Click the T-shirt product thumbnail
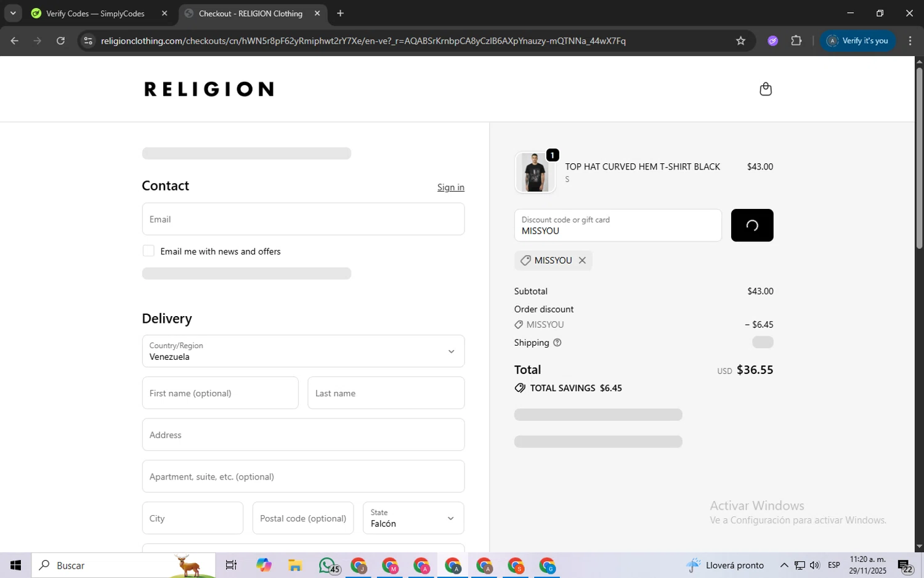Image resolution: width=924 pixels, height=578 pixels. click(535, 173)
